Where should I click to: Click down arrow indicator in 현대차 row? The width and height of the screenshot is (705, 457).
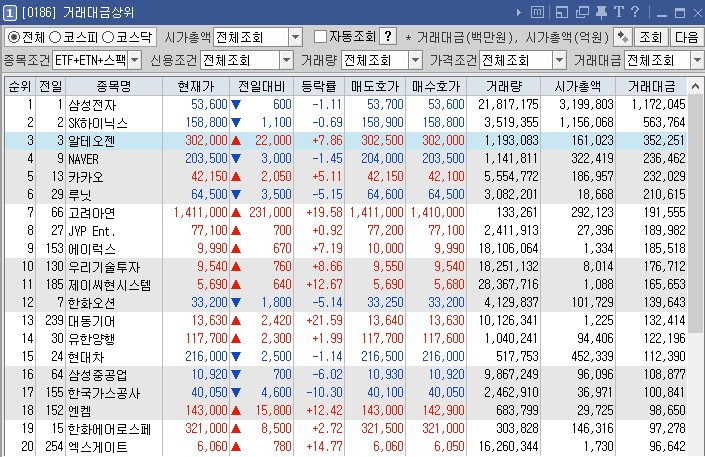tap(236, 357)
